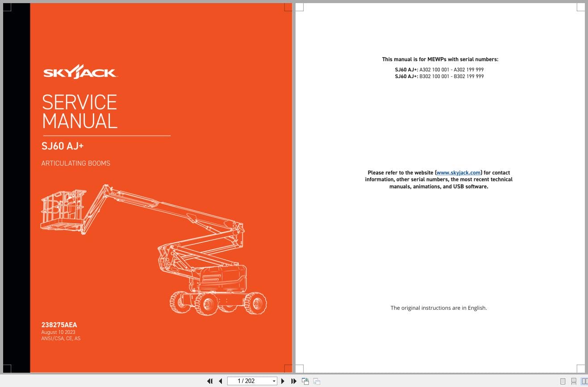Advance to the next page
The width and height of the screenshot is (588, 387).
(283, 381)
